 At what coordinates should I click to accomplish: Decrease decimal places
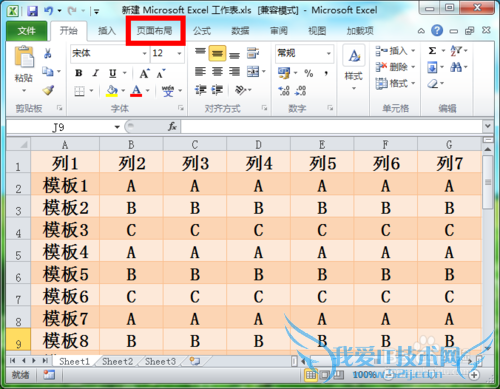301,91
